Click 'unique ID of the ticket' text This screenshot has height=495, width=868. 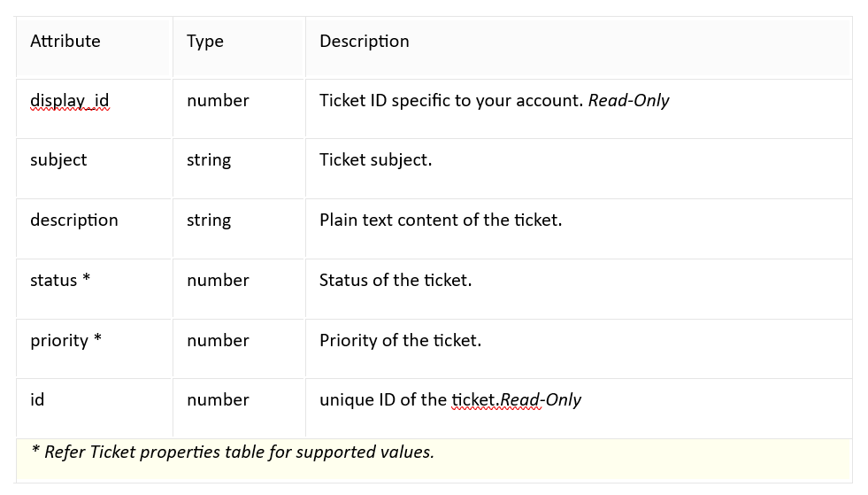tap(409, 399)
